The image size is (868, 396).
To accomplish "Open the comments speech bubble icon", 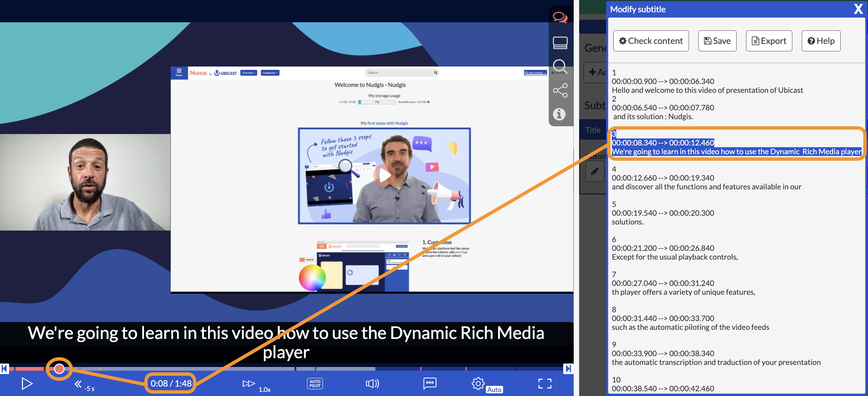I will pyautogui.click(x=560, y=17).
